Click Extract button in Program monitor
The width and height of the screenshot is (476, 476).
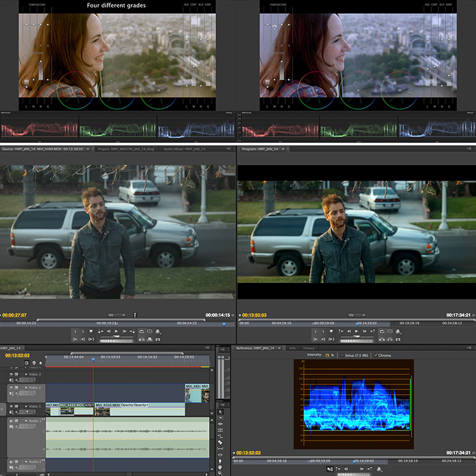(x=390, y=339)
